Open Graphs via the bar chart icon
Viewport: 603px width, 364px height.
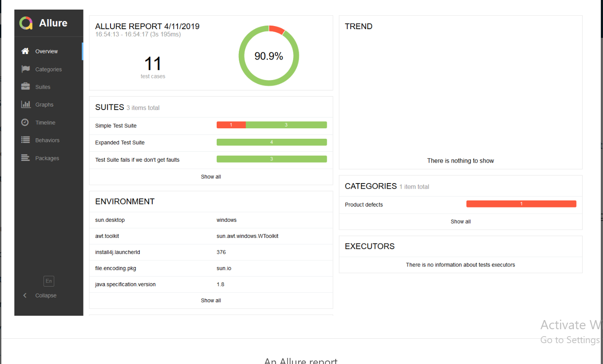(26, 104)
